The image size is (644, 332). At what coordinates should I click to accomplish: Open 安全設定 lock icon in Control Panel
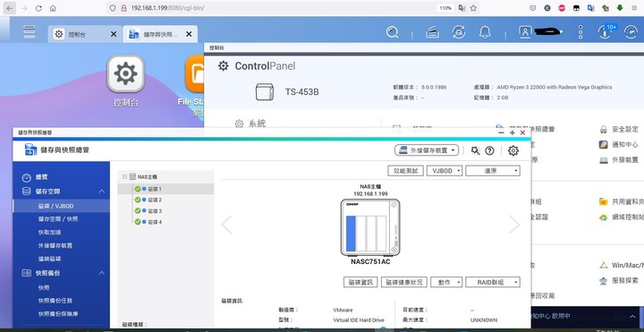click(x=604, y=130)
